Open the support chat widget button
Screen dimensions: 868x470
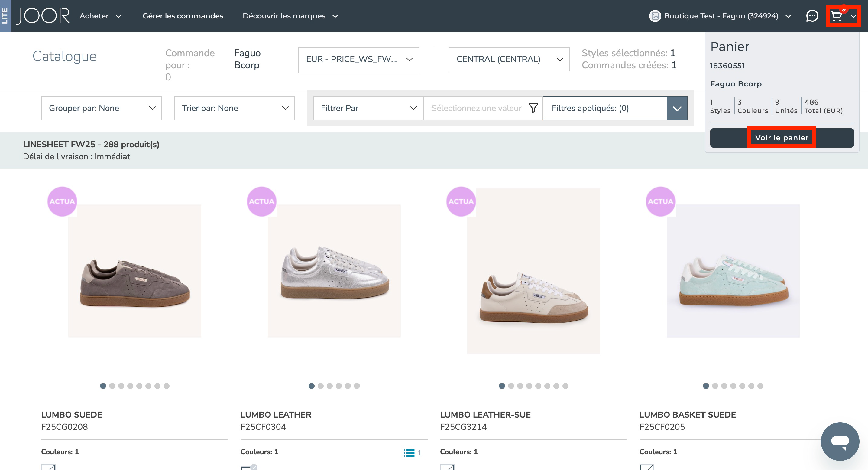[x=840, y=441]
